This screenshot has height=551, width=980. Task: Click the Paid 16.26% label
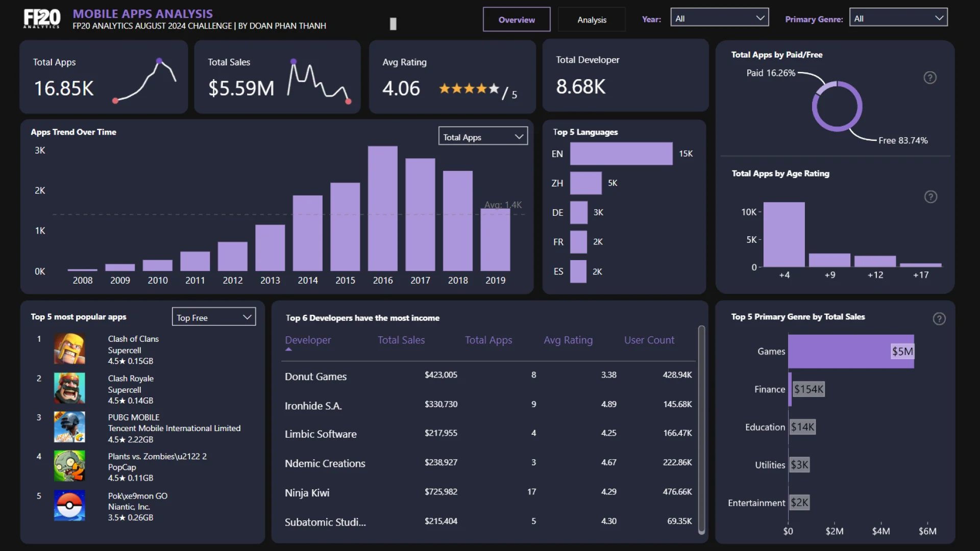pos(771,73)
